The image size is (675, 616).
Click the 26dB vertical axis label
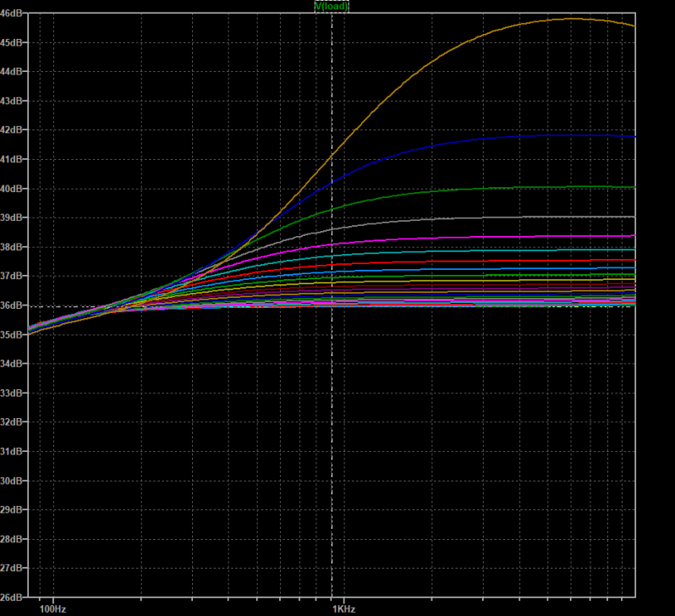coord(13,597)
